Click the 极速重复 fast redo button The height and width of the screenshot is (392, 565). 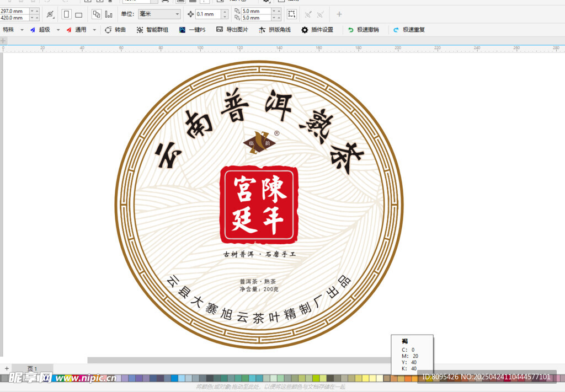[409, 30]
